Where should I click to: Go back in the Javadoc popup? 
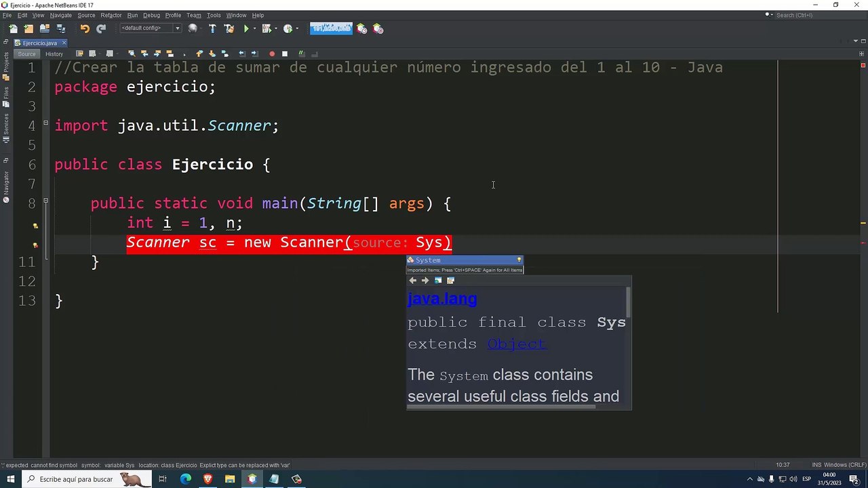tap(412, 281)
